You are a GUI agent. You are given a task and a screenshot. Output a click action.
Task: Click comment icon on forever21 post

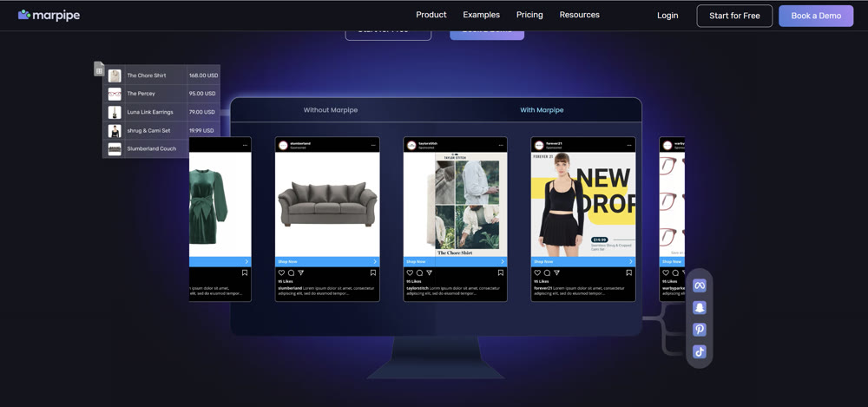547,272
